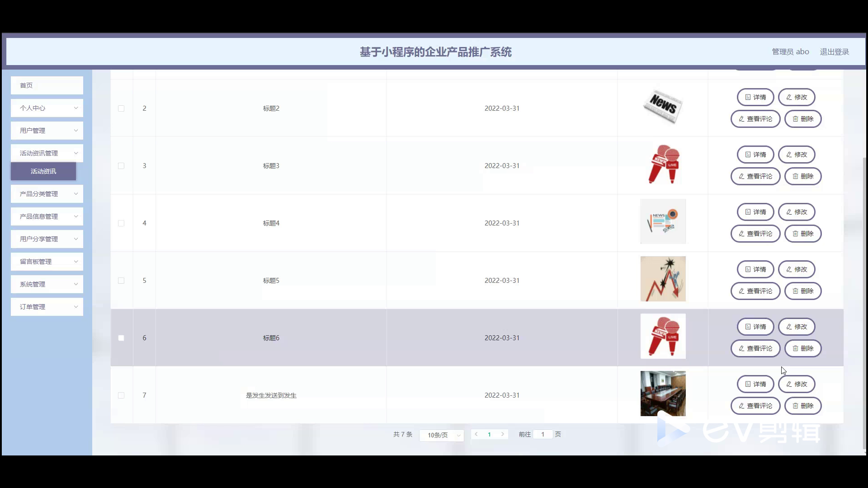Image resolution: width=868 pixels, height=488 pixels.
Task: View comments for 标题4
Action: [755, 234]
